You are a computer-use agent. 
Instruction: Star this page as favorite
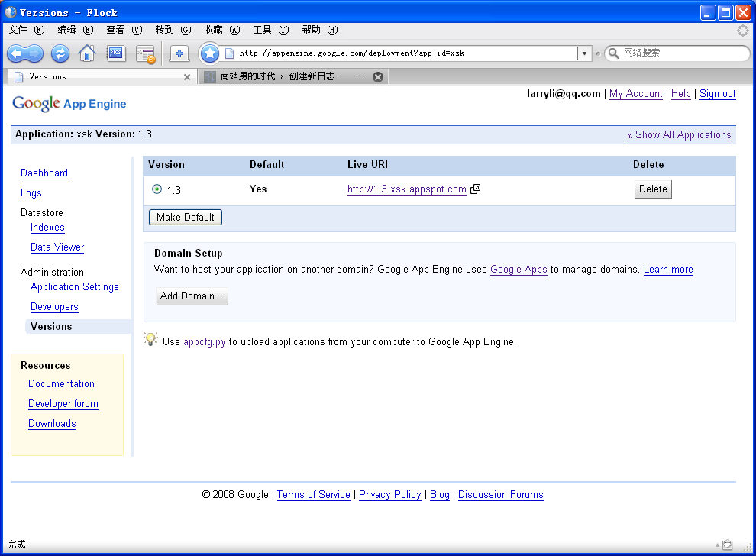210,53
